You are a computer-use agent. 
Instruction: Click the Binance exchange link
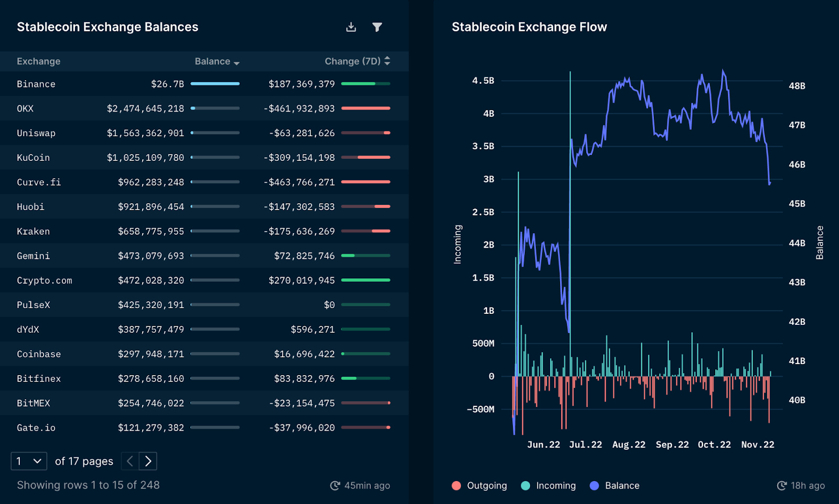click(36, 84)
